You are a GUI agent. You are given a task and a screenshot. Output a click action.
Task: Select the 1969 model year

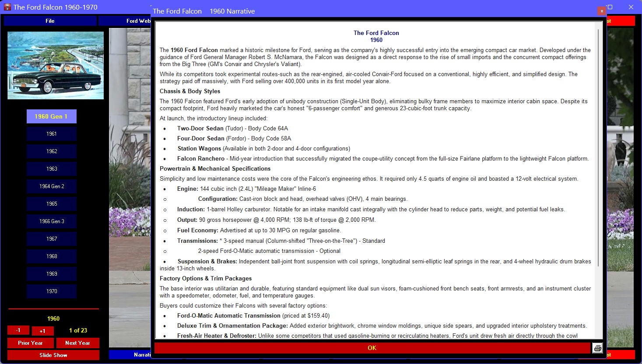52,274
